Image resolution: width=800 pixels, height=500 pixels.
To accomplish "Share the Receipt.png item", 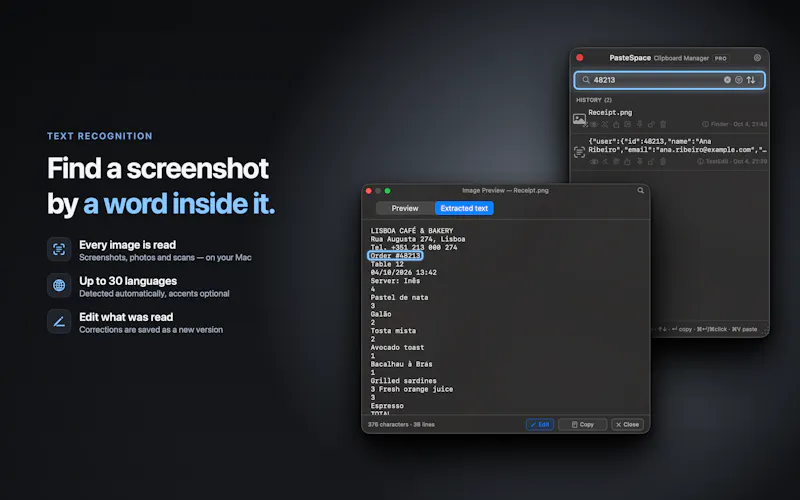I will 616,124.
